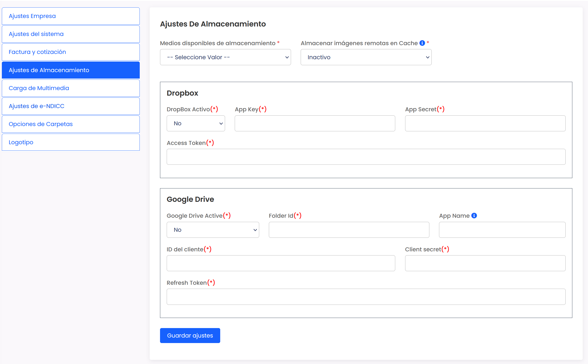Screen dimensions: 588x364
Task: Open Opciones de Carpetas
Action: pyautogui.click(x=71, y=124)
